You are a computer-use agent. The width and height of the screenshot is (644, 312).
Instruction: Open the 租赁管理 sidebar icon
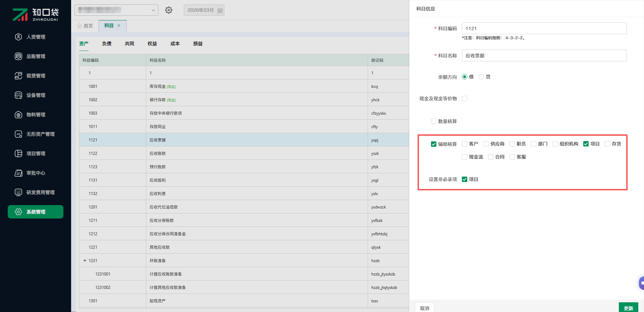18,76
